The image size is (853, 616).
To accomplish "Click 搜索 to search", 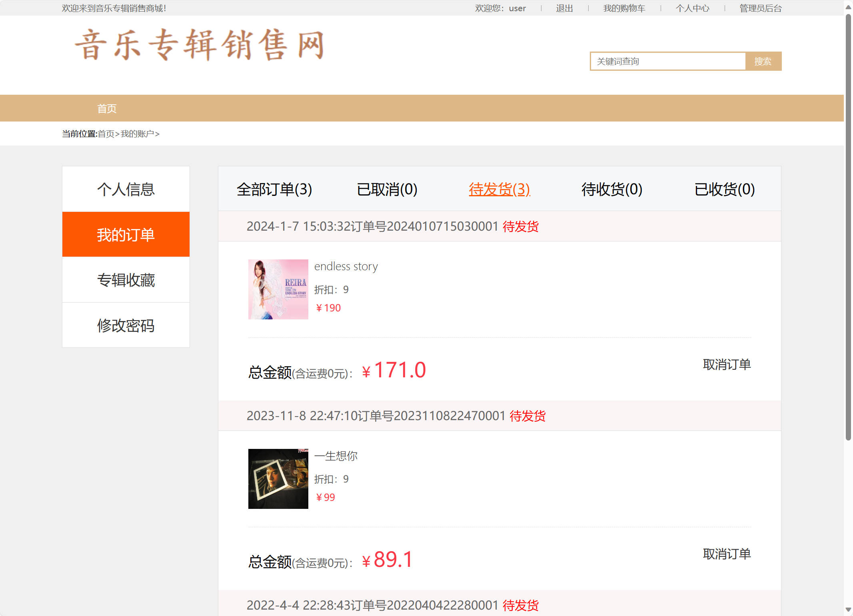I will [x=763, y=61].
